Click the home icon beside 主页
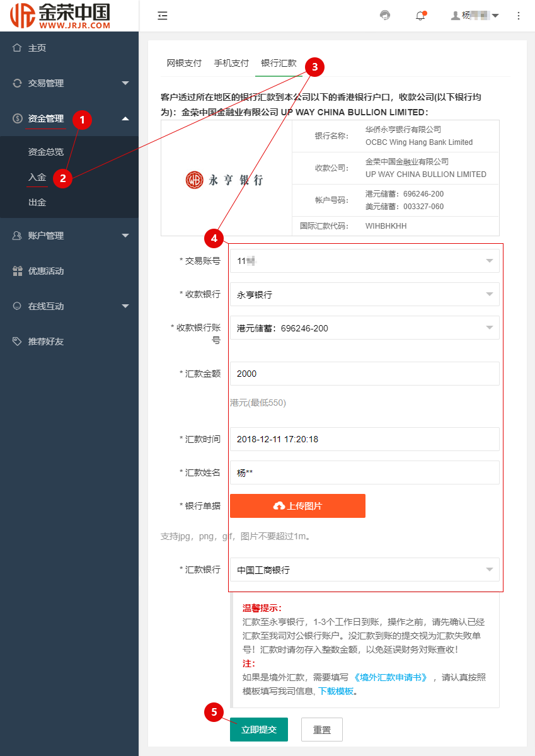 pyautogui.click(x=17, y=48)
